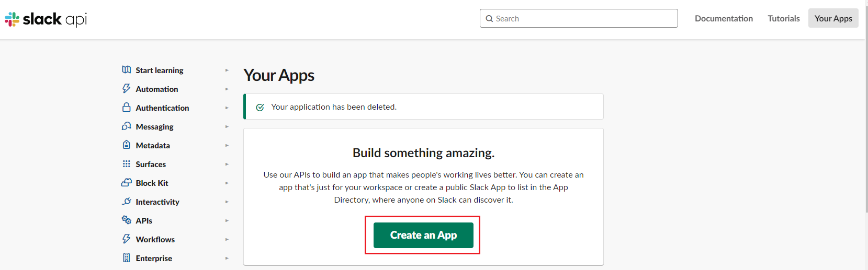Expand the Surfaces section arrow
The height and width of the screenshot is (270, 868).
[227, 164]
